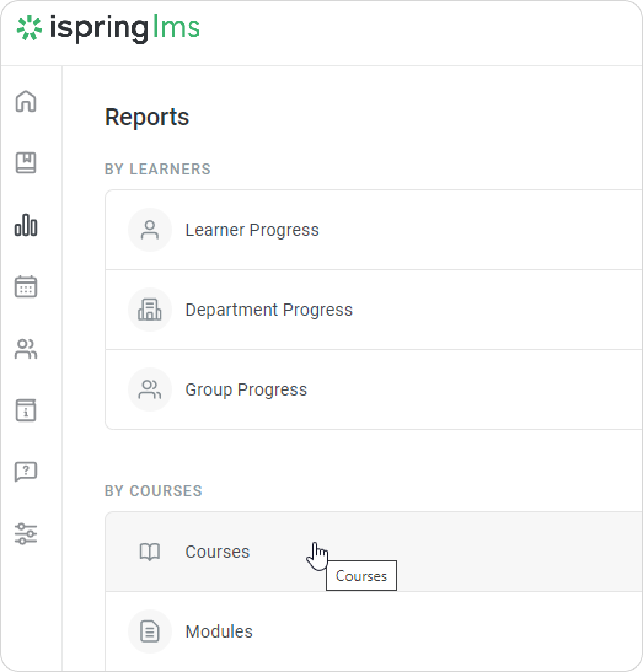Open the Department Progress report

tap(269, 310)
